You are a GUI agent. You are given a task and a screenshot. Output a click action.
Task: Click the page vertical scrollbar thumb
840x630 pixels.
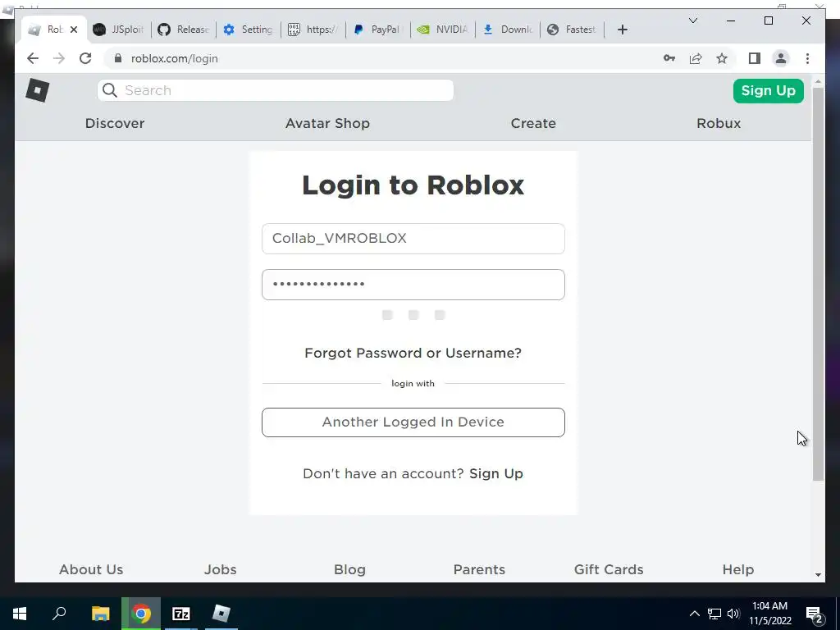click(818, 284)
